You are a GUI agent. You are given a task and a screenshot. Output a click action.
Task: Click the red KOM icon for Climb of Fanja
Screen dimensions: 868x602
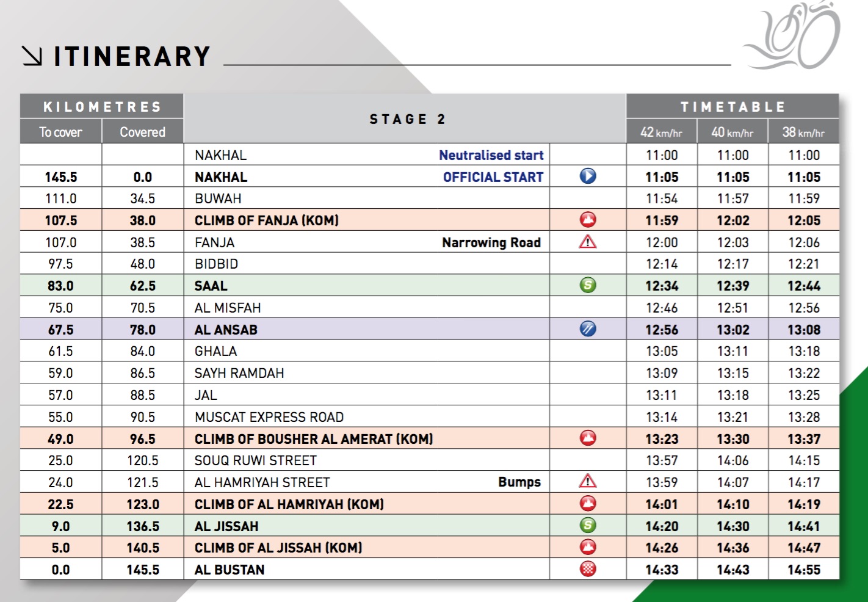[x=587, y=220]
